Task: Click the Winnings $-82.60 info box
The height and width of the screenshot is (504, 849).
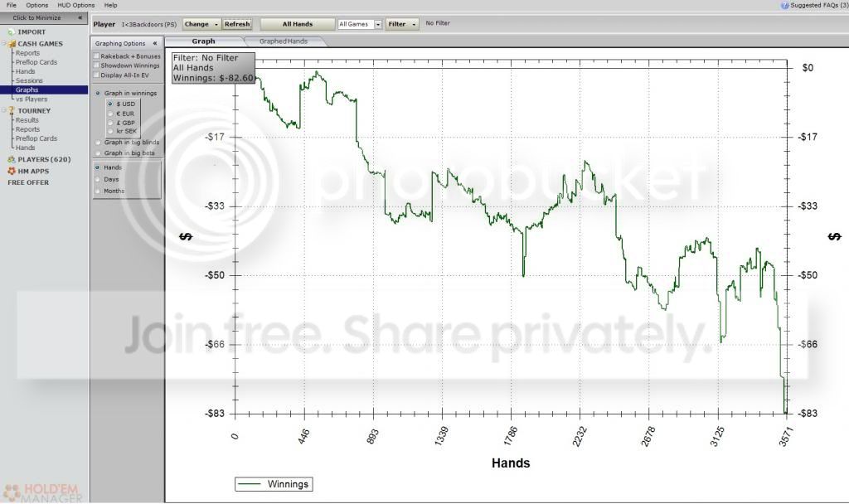Action: (x=213, y=68)
